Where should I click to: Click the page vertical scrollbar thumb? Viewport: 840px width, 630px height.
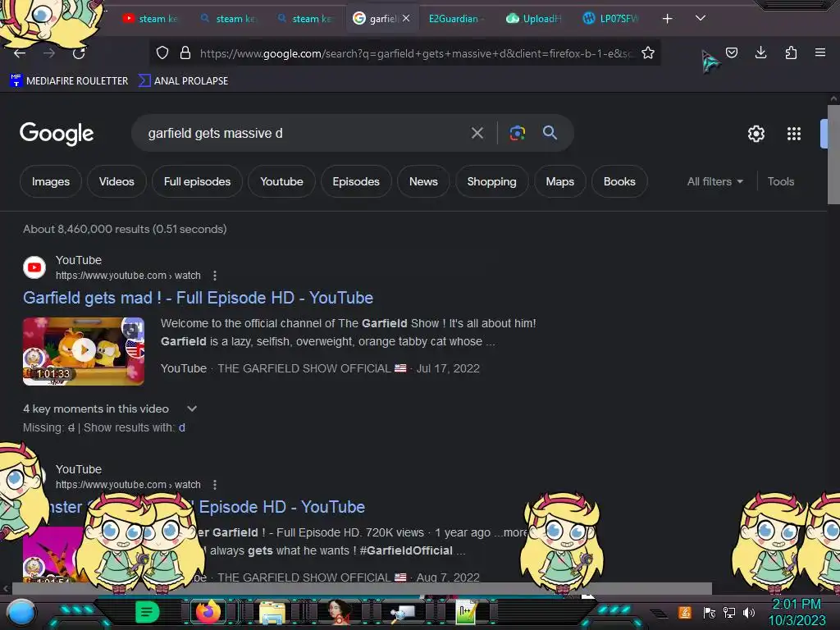coord(833,154)
